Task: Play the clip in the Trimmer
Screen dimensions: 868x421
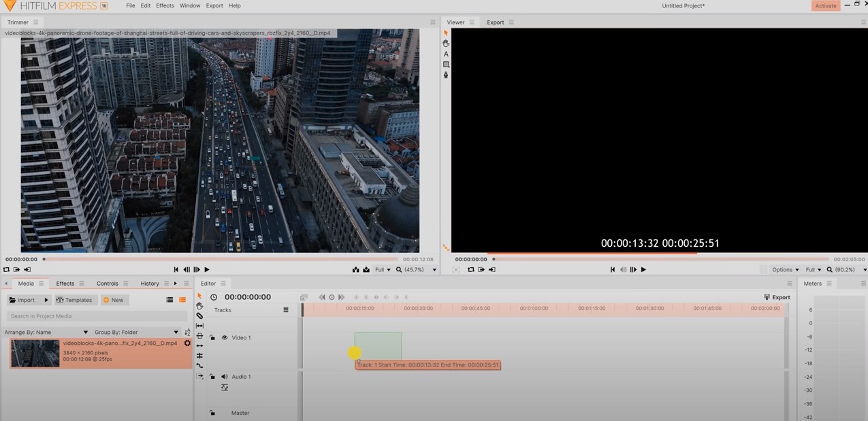Action: pyautogui.click(x=207, y=270)
